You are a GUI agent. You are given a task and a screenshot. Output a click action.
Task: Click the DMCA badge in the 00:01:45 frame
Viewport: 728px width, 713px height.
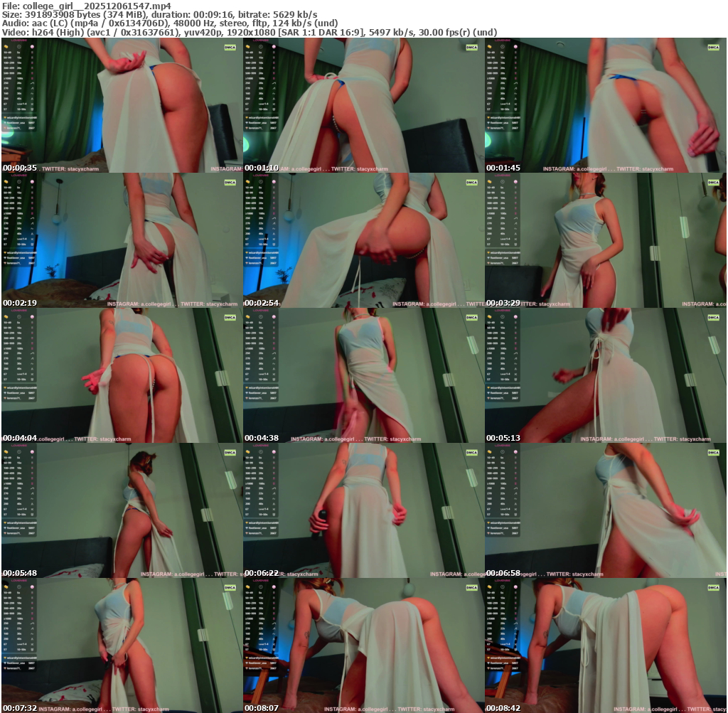coord(713,47)
